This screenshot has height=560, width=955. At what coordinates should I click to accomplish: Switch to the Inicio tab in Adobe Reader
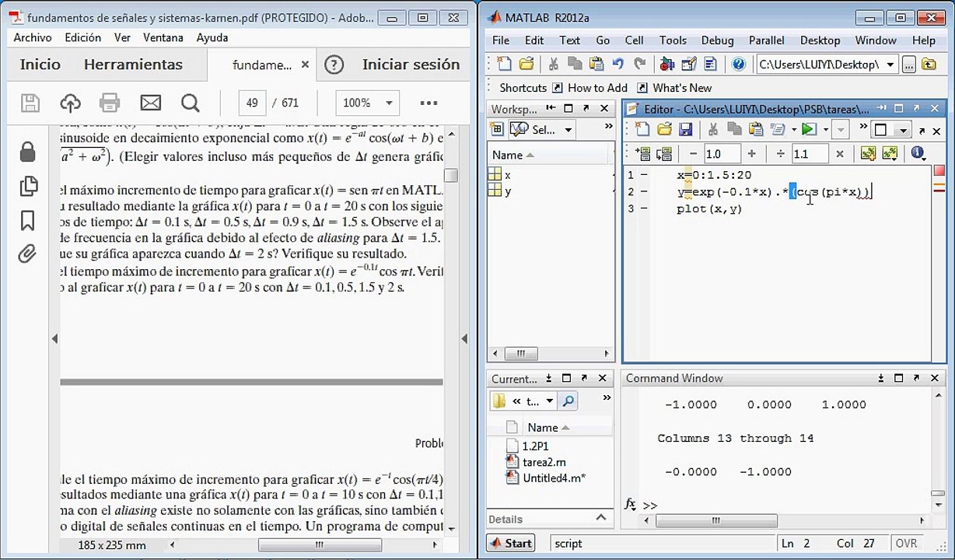(40, 65)
